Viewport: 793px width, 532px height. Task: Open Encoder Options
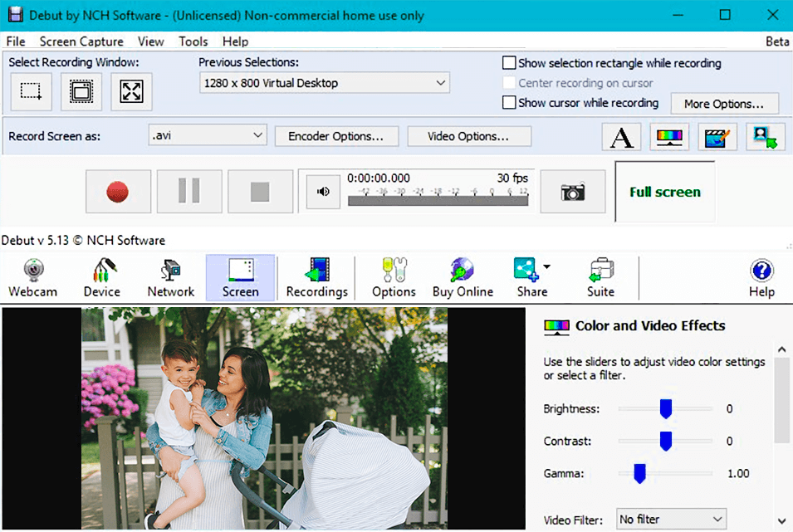click(x=336, y=135)
